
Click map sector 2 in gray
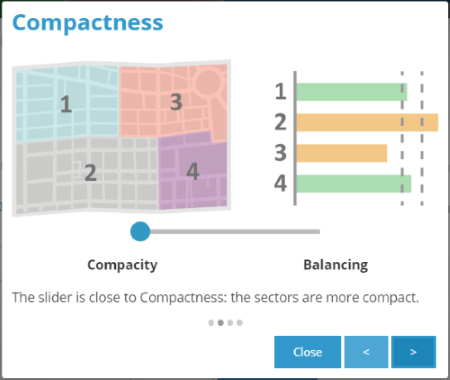87,173
